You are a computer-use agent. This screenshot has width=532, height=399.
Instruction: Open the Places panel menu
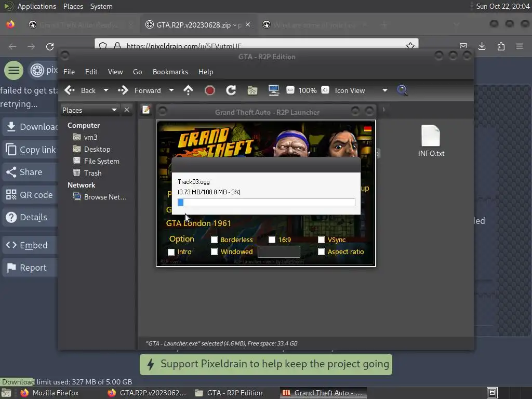click(x=73, y=6)
